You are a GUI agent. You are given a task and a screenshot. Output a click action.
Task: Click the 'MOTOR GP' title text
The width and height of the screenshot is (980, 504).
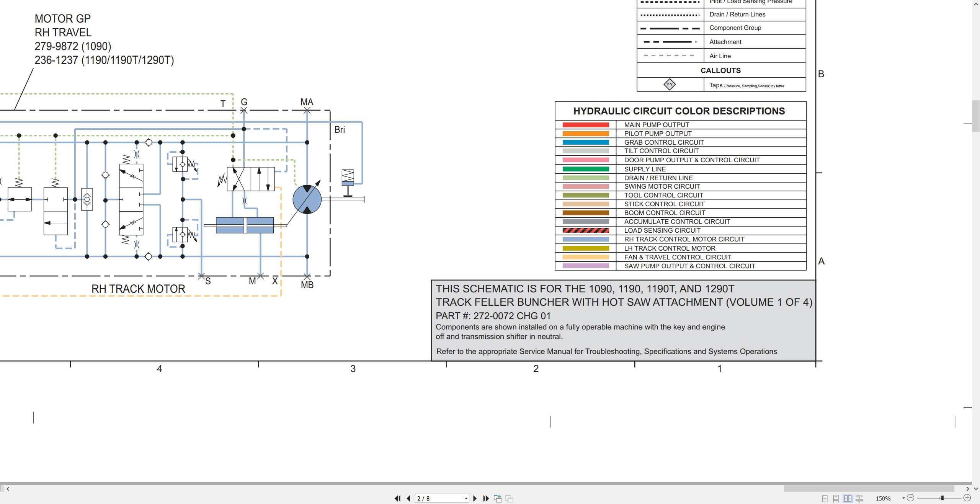pyautogui.click(x=63, y=19)
